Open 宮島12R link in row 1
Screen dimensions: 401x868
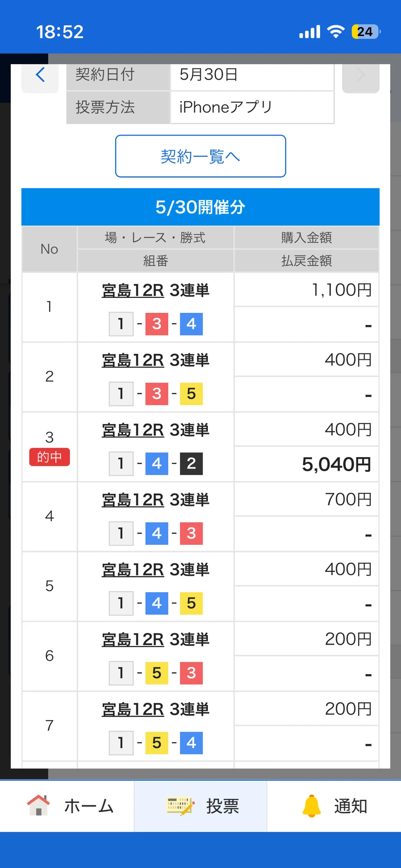coord(132,290)
